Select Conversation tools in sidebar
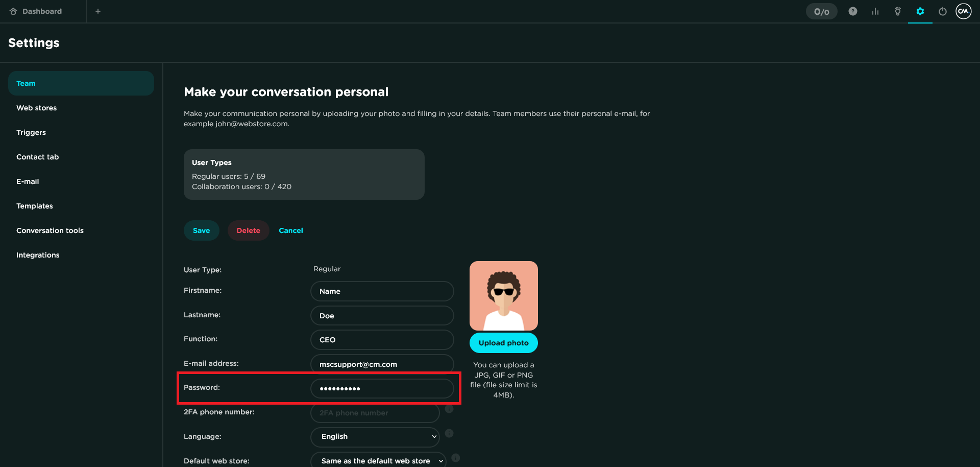Image resolution: width=980 pixels, height=467 pixels. point(50,230)
